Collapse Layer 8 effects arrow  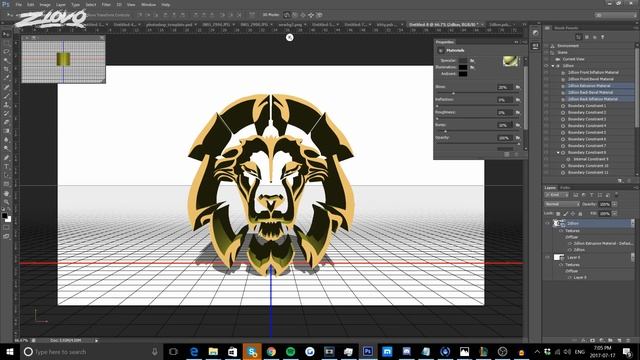(632, 257)
